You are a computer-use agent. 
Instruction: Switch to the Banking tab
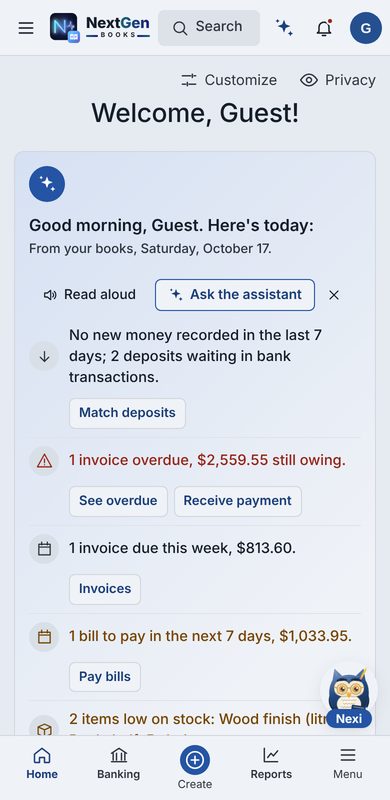pos(118,764)
